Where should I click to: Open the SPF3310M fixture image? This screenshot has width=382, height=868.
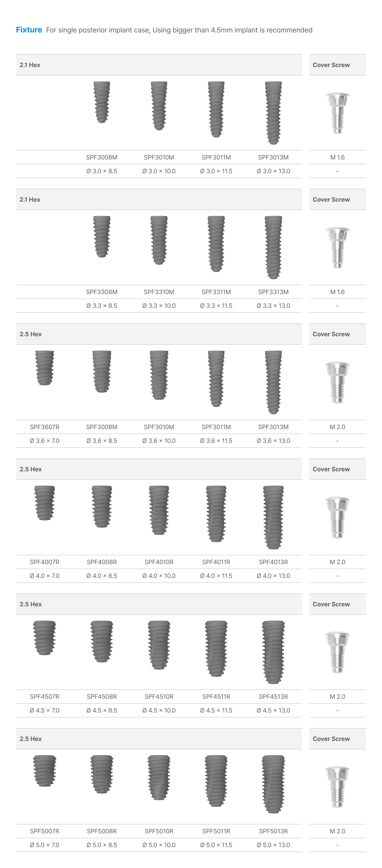pyautogui.click(x=159, y=240)
